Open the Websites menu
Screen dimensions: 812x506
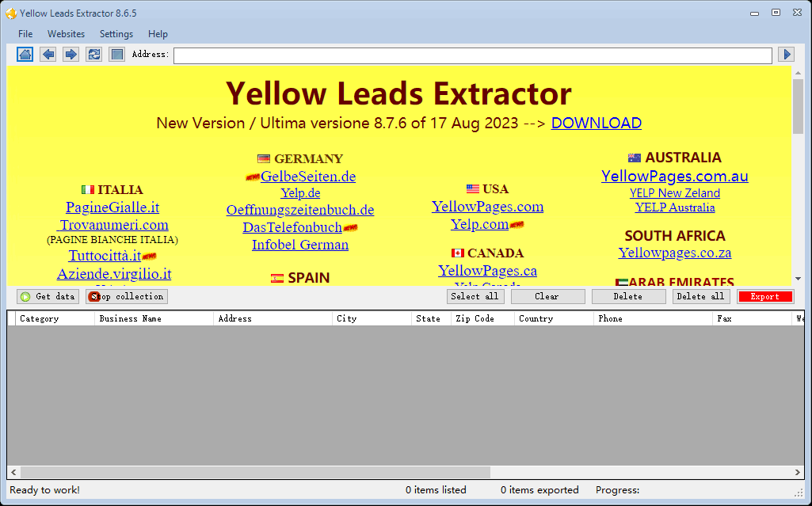67,34
